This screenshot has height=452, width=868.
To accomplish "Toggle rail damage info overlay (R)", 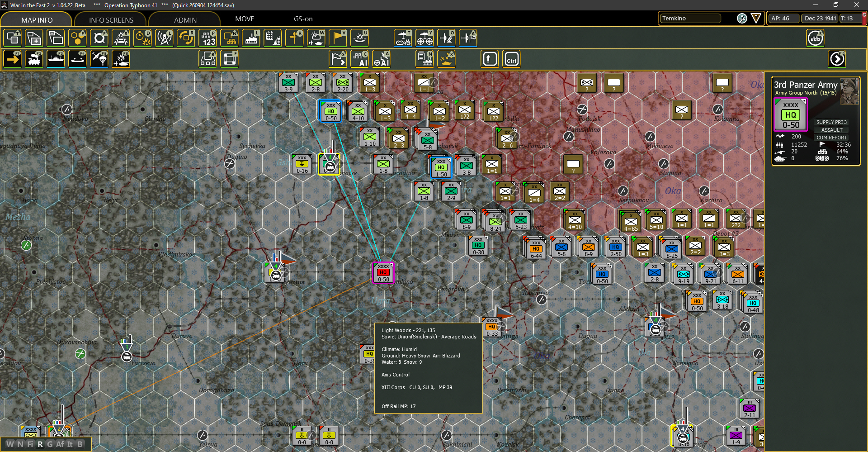I will click(x=121, y=38).
